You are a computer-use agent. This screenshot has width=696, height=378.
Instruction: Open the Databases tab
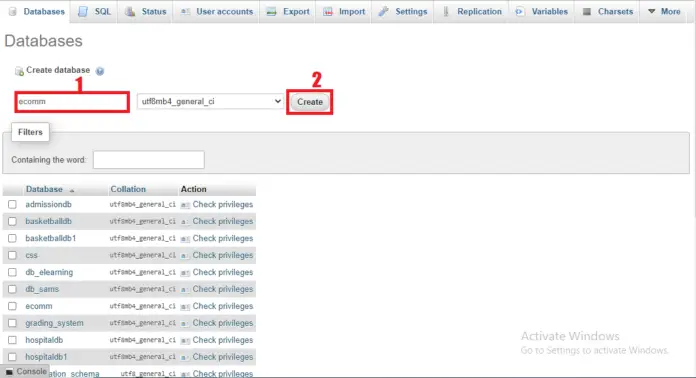tap(37, 12)
